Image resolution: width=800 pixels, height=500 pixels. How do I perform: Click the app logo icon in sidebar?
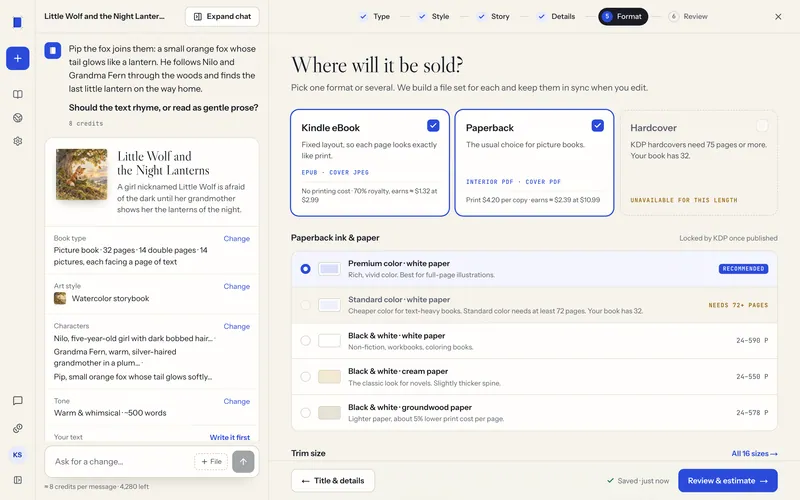tap(17, 22)
